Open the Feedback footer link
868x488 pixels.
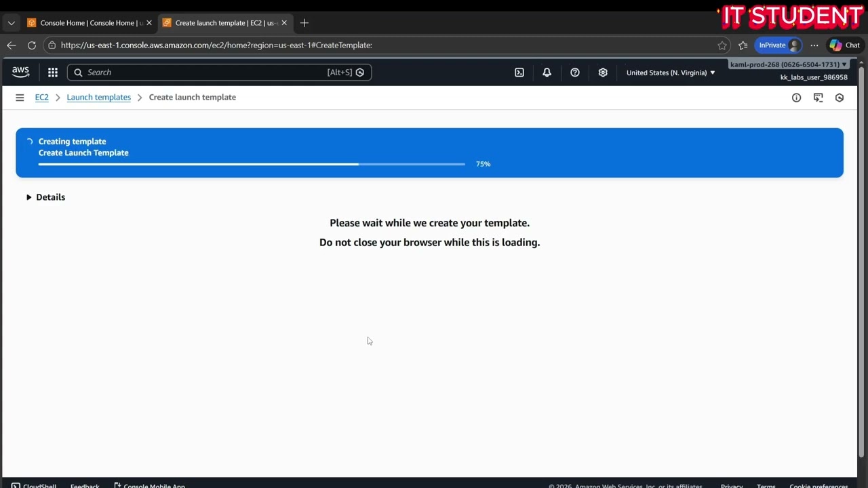coord(85,485)
